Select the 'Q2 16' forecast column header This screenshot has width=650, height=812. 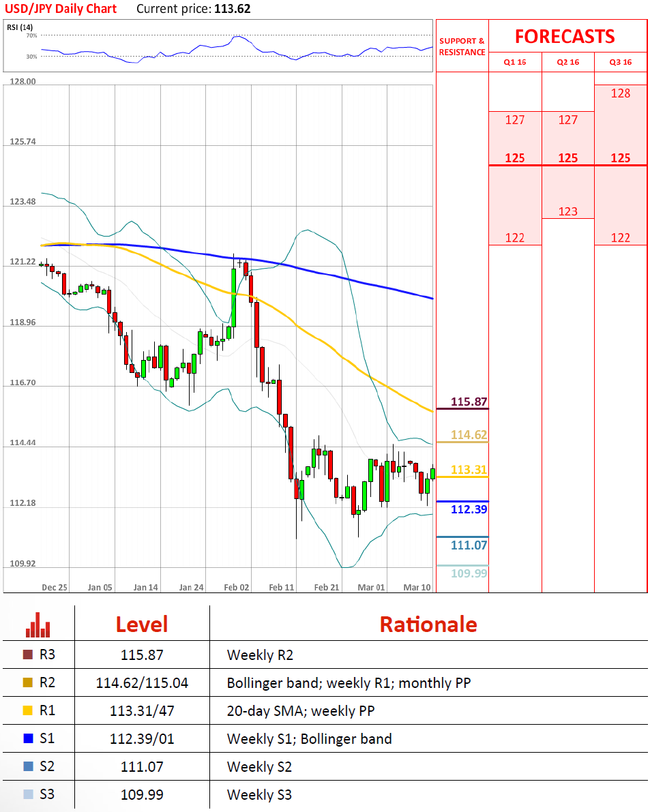coord(568,62)
